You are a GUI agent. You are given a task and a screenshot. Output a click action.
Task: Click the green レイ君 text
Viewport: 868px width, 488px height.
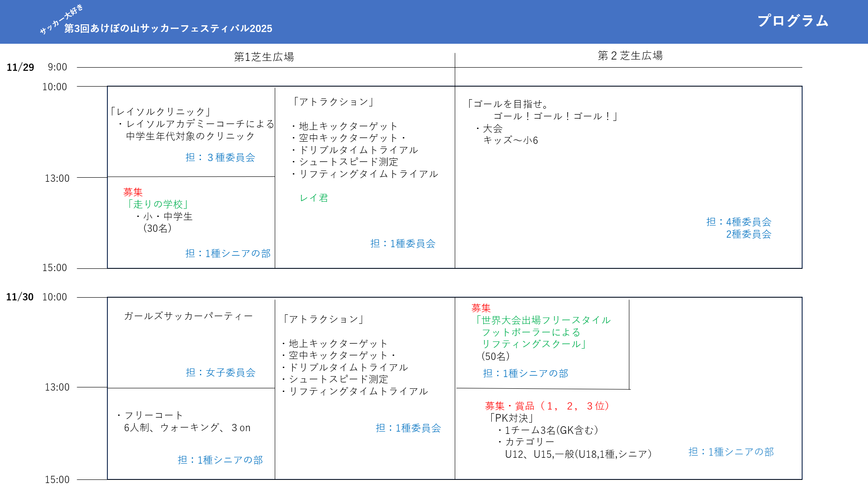click(x=314, y=198)
